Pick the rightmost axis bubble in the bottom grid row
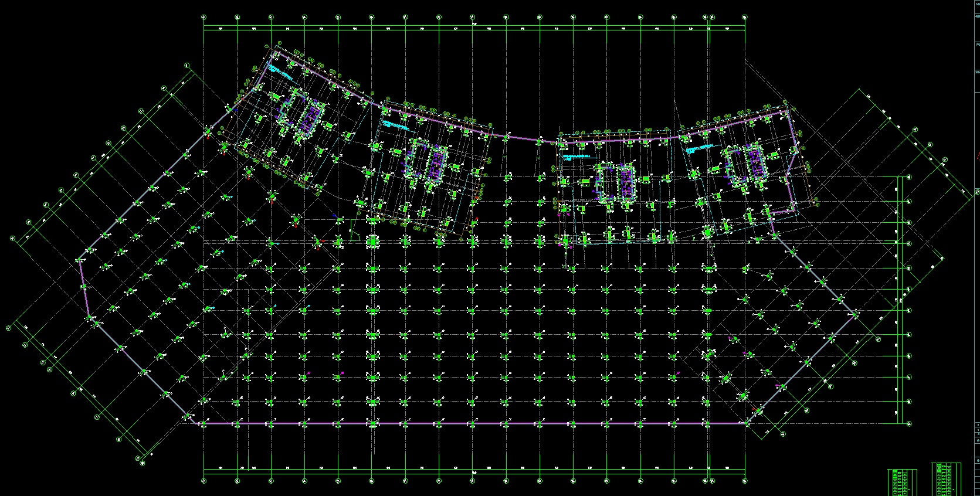This screenshot has height=496, width=980. point(745,481)
